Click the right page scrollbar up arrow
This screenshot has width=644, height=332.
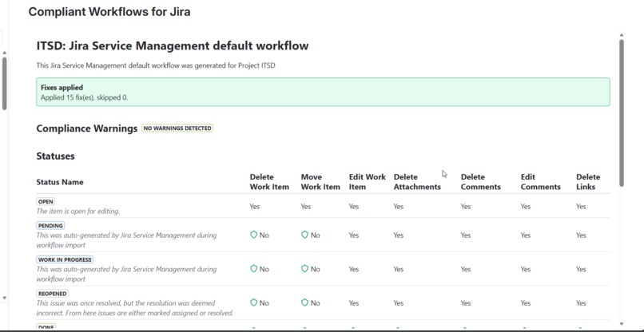pos(622,35)
